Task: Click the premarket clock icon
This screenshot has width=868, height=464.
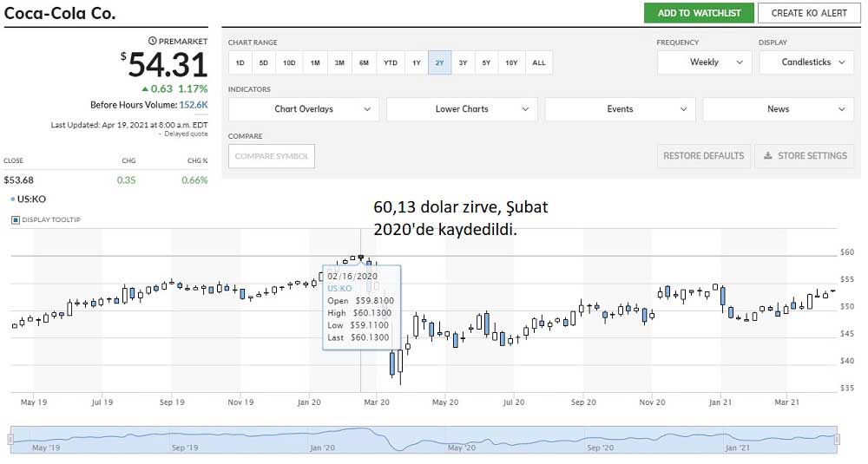Action: (152, 41)
